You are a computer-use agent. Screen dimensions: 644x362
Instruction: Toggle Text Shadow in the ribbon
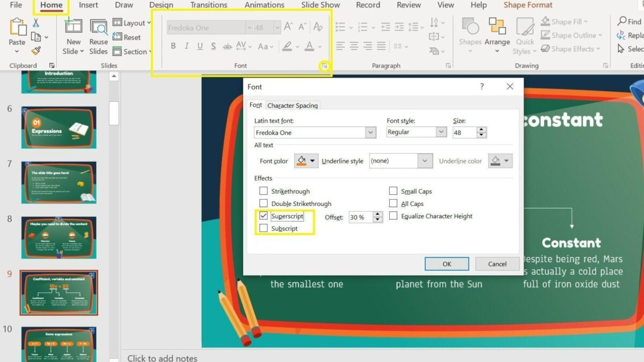(x=213, y=46)
